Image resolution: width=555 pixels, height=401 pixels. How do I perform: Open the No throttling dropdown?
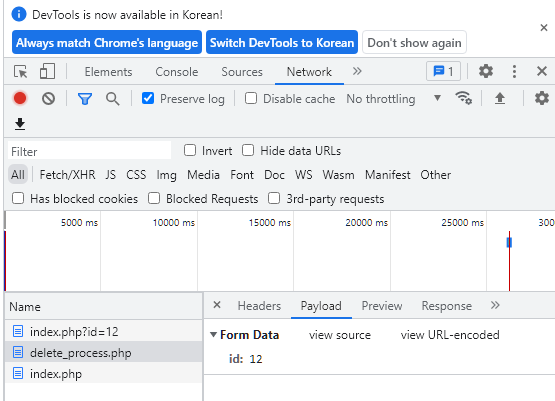(x=394, y=99)
